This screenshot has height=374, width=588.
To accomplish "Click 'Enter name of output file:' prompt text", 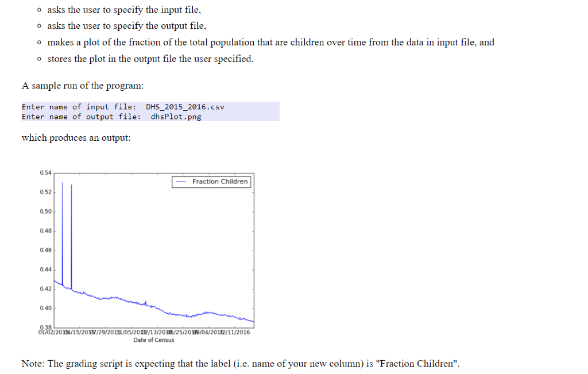I will pyautogui.click(x=81, y=117).
